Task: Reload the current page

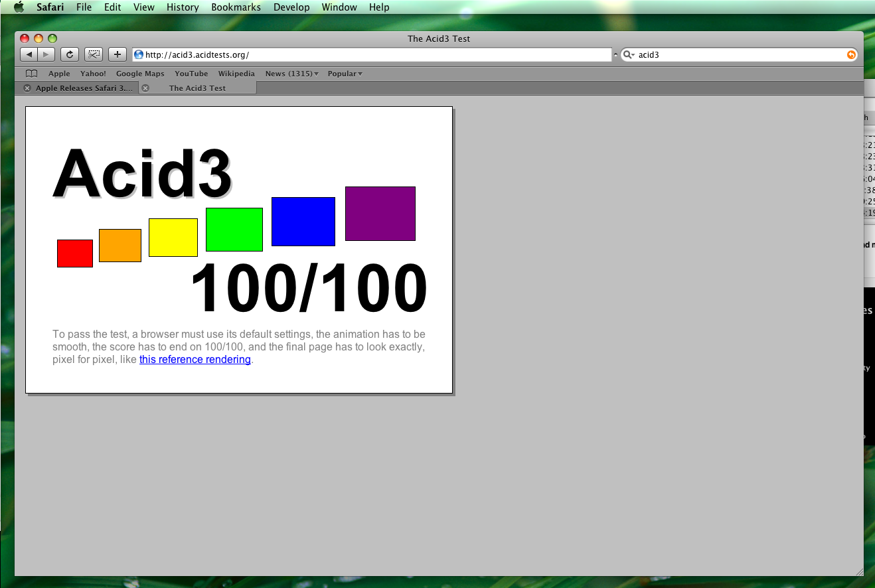Action: pyautogui.click(x=70, y=54)
